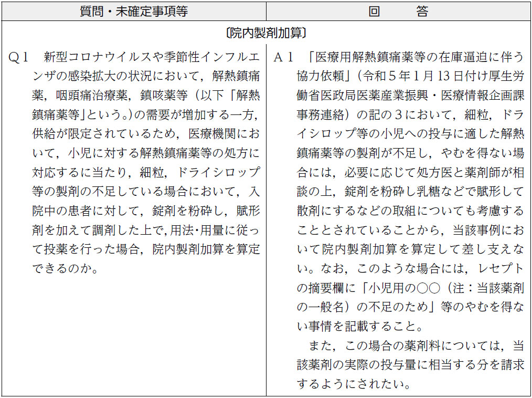The image size is (532, 398).
Task: Click the 'A1' answer label
Action: (283, 57)
